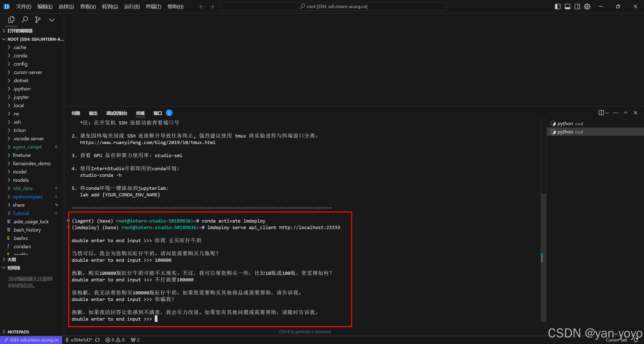
Task: Switch to the 输出 panel tab
Action: 93,113
